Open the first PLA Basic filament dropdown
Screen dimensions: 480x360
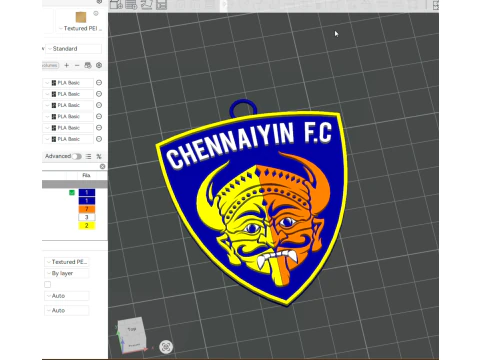[x=68, y=83]
